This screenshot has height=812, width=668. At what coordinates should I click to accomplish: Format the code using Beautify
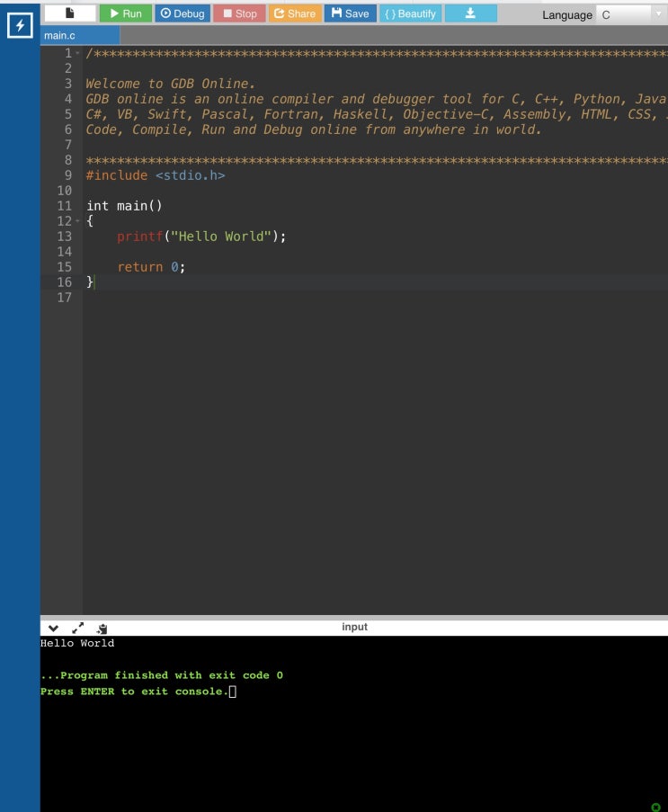pos(410,13)
